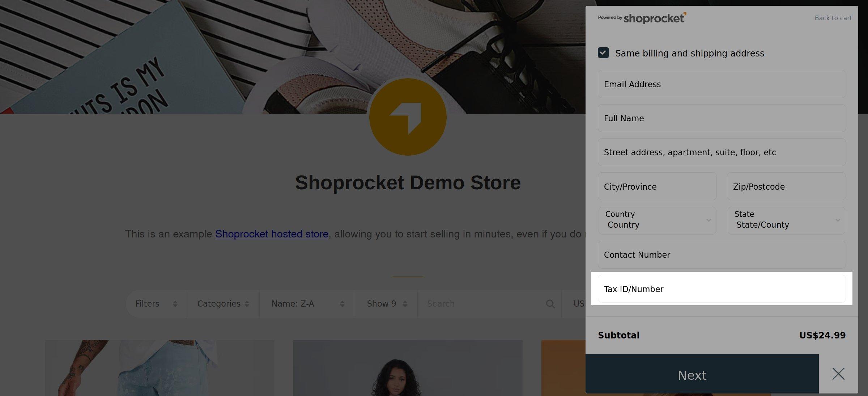Click the Tax ID/Number field

[x=721, y=289]
